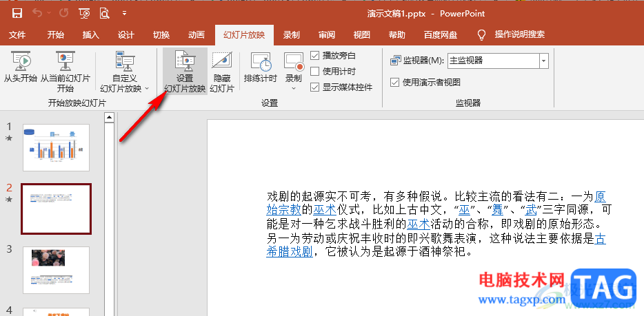Click the 隐藏幻灯片 button

click(222, 72)
